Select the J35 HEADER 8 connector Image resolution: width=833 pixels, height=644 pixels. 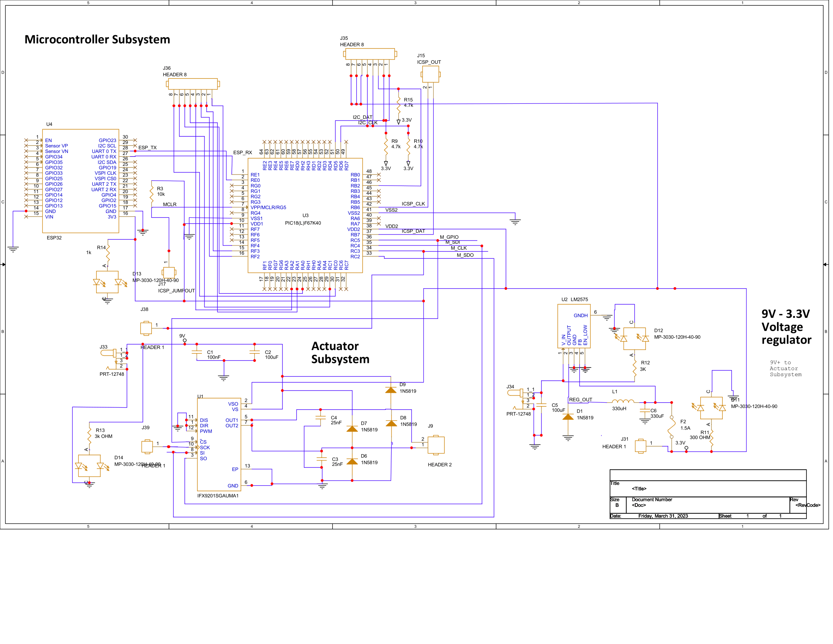tap(370, 54)
